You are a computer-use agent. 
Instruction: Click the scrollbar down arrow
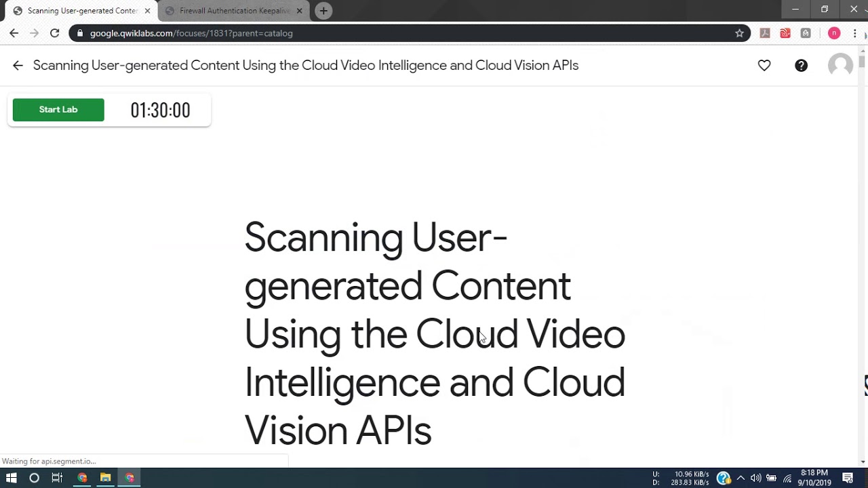tap(862, 462)
